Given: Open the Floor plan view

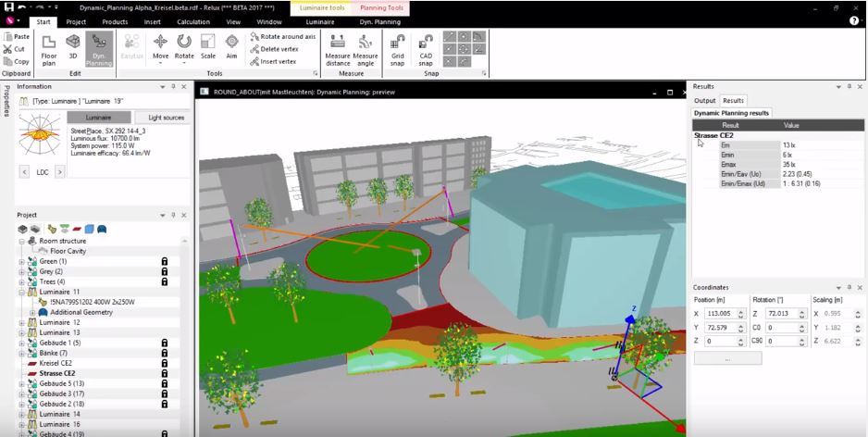Looking at the screenshot, I should pyautogui.click(x=49, y=49).
